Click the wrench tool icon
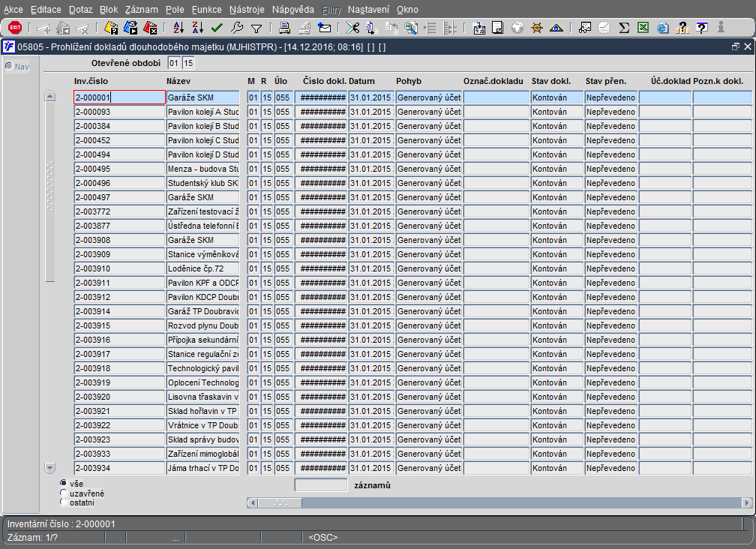The image size is (756, 549). point(237,28)
